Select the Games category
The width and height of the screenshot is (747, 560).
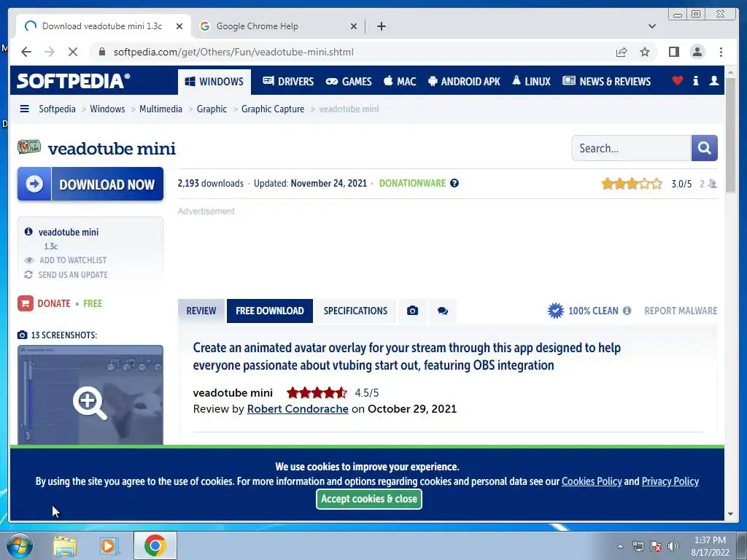pyautogui.click(x=349, y=82)
